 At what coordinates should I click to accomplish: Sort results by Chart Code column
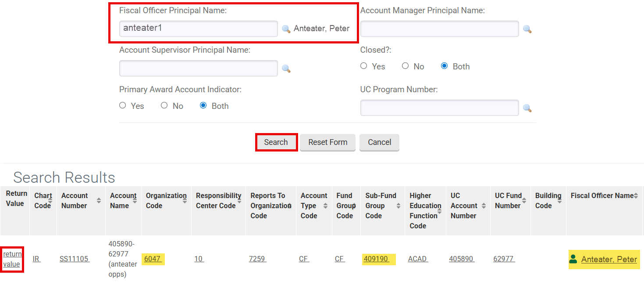[x=50, y=200]
